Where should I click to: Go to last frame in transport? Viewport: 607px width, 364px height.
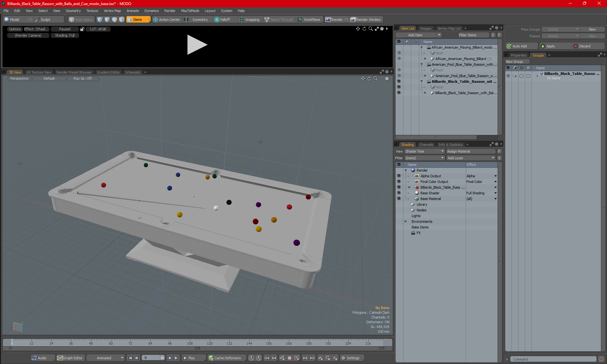[177, 358]
